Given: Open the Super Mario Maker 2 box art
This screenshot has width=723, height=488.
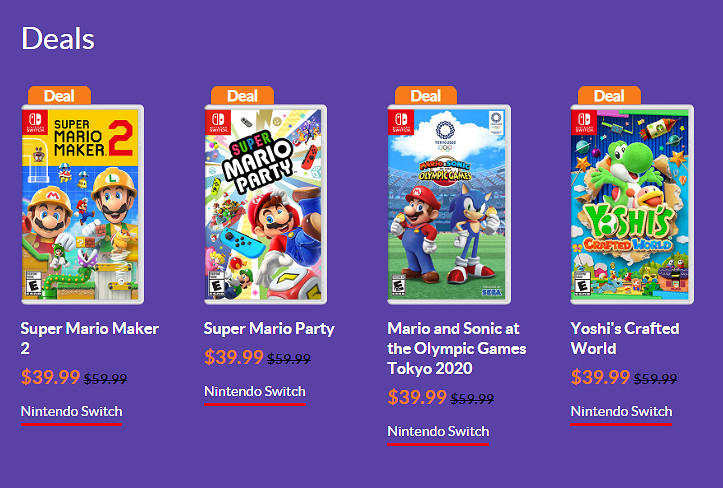Looking at the screenshot, I should pos(81,204).
